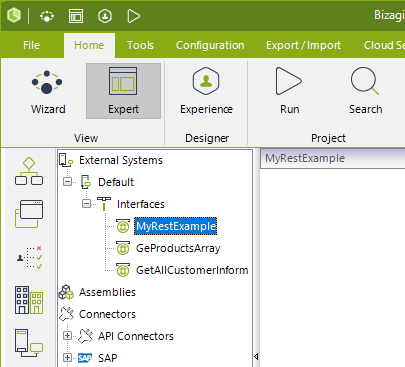Image resolution: width=405 pixels, height=367 pixels.
Task: Collapse the tree panel with splitter arrow
Action: [256, 356]
